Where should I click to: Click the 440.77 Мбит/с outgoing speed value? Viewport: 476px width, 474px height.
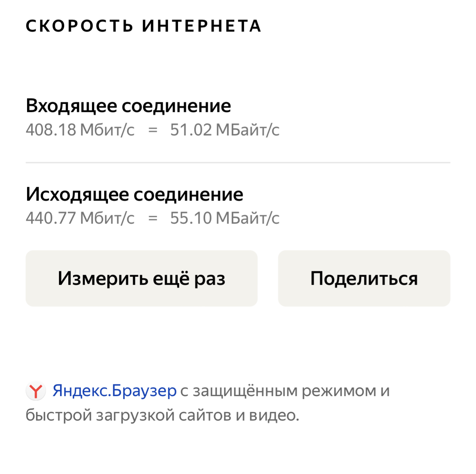(x=80, y=218)
